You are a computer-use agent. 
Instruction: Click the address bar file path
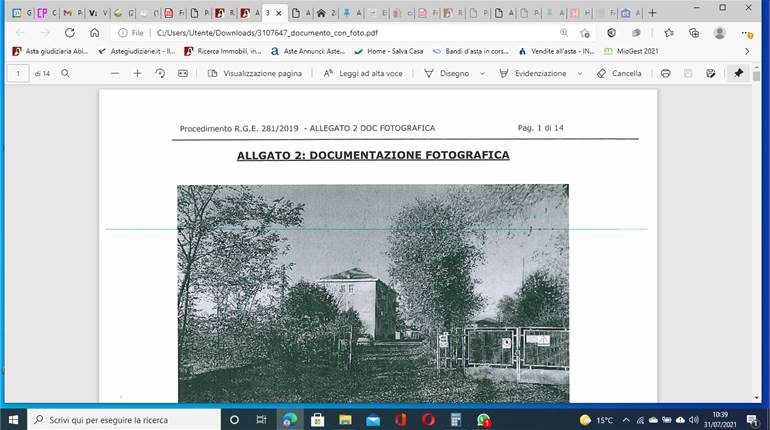tap(267, 33)
